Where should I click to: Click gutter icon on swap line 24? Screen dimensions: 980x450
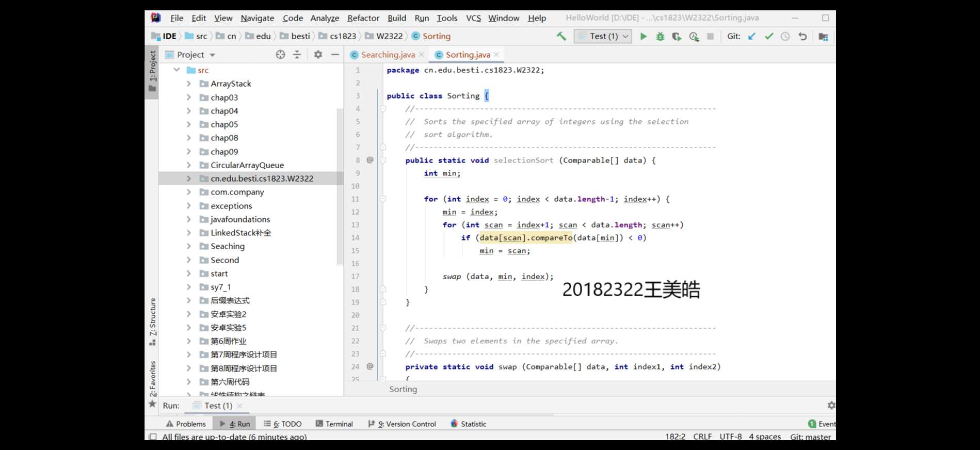370,366
